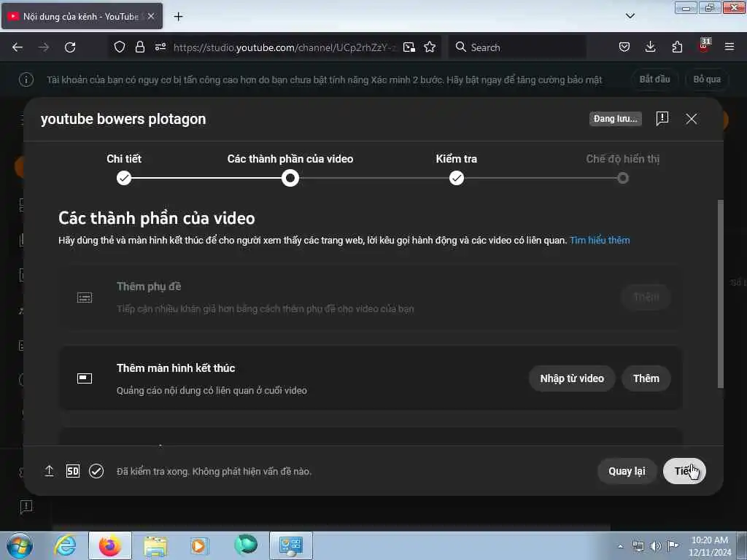The height and width of the screenshot is (560, 747).
Task: Click the Đang lưu status badge
Action: tap(616, 119)
